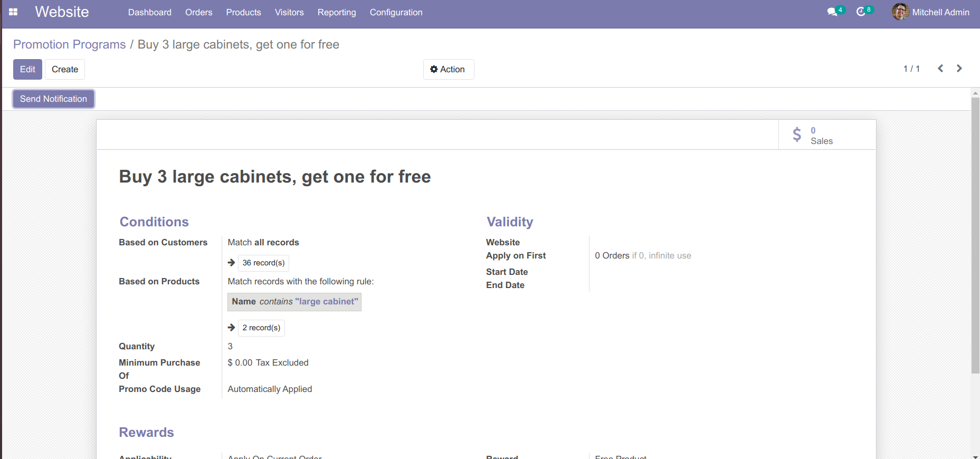The width and height of the screenshot is (980, 459).
Task: Open the Reporting menu
Action: coord(337,12)
